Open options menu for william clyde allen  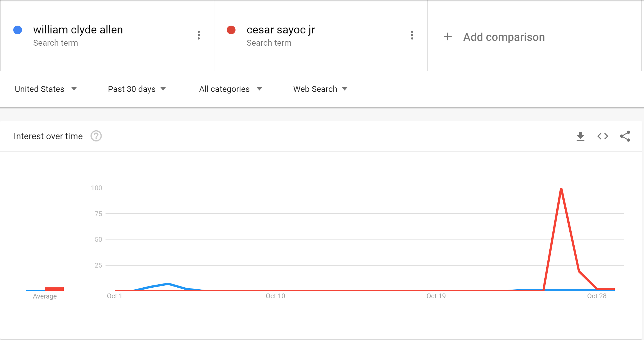pos(199,35)
